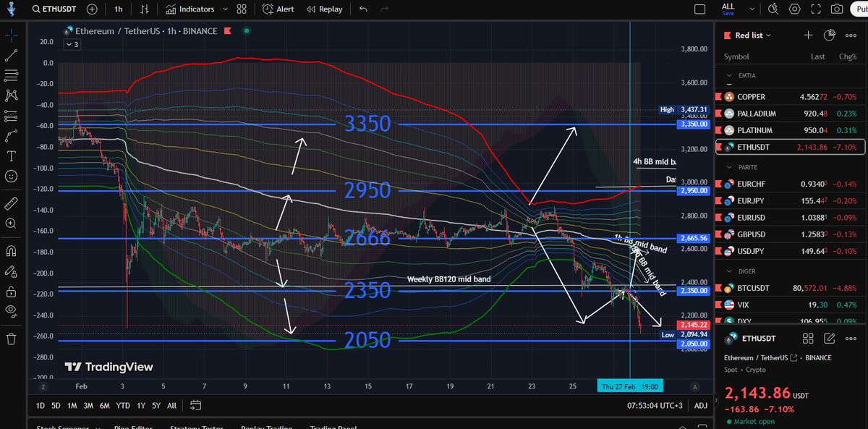Open chart settings hexagon icon
868x429 pixels.
click(796, 9)
